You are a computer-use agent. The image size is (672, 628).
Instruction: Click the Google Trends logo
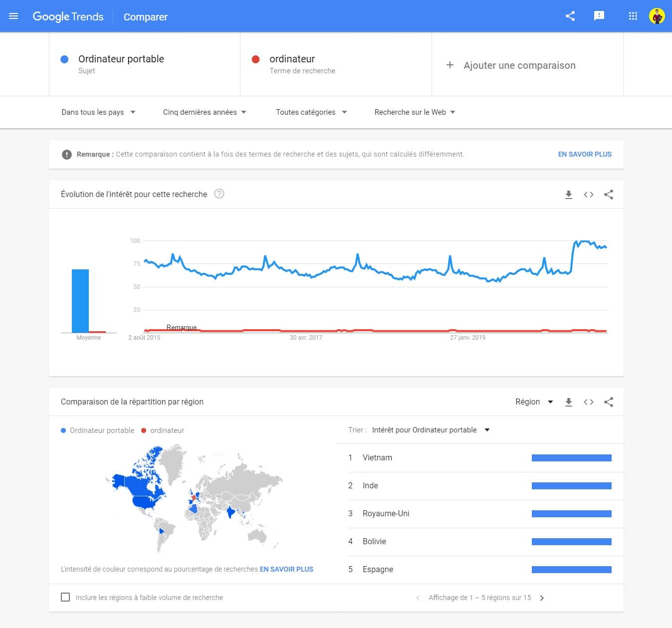68,16
